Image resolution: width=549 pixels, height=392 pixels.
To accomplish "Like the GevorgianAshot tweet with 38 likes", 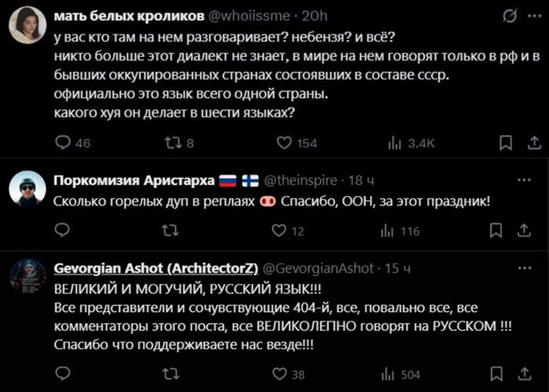I will [278, 374].
